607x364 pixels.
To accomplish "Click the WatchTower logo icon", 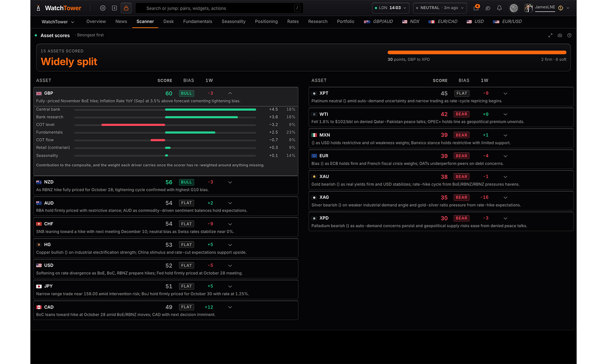I will coord(38,8).
